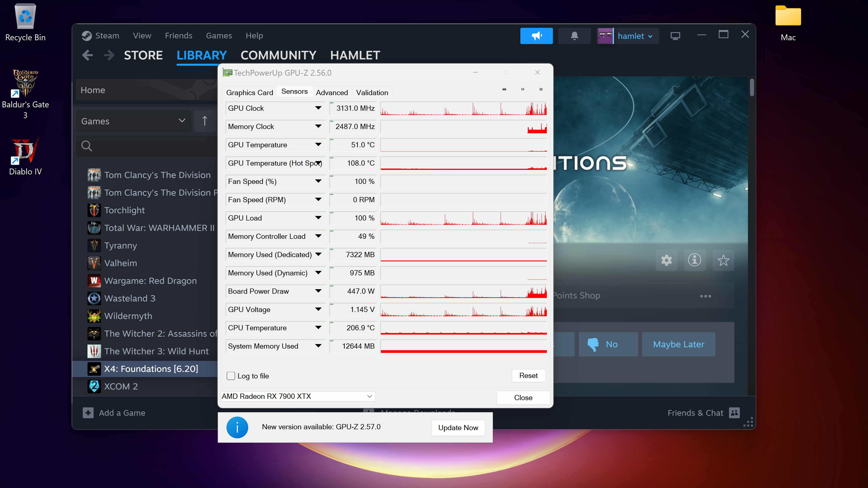Select Wargame: Red Dragon in library

coord(145,281)
